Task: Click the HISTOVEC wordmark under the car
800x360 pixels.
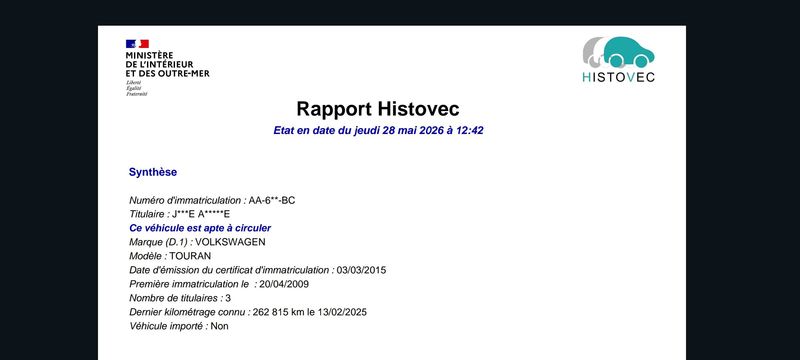Action: (618, 77)
